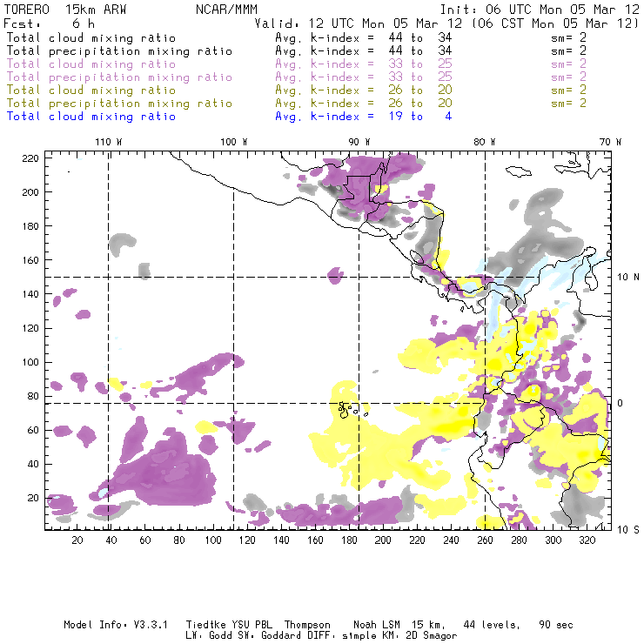The image size is (644, 644).
Task: Select black "Total precipitation mixing ratio" legend row
Action: pyautogui.click(x=119, y=51)
